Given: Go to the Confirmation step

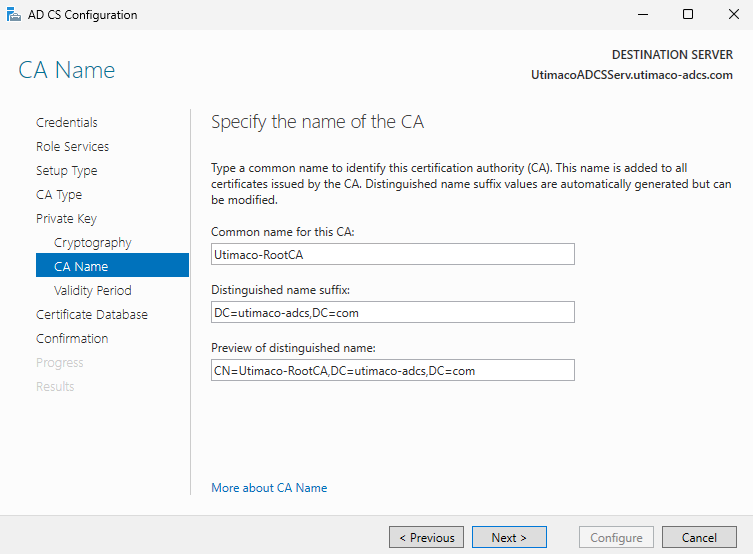Looking at the screenshot, I should 72,339.
